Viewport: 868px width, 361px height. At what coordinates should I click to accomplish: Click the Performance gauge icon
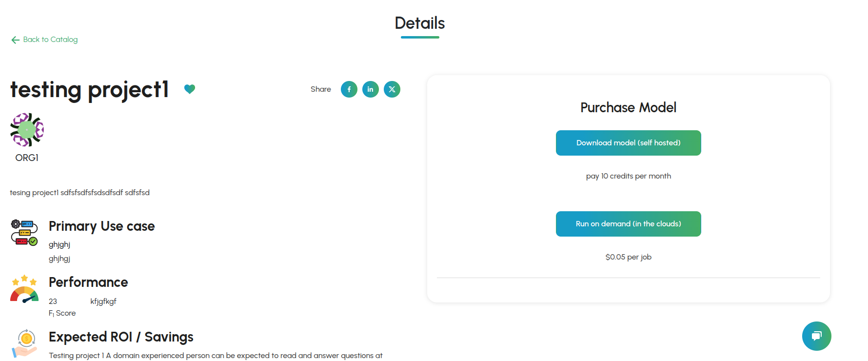point(24,289)
